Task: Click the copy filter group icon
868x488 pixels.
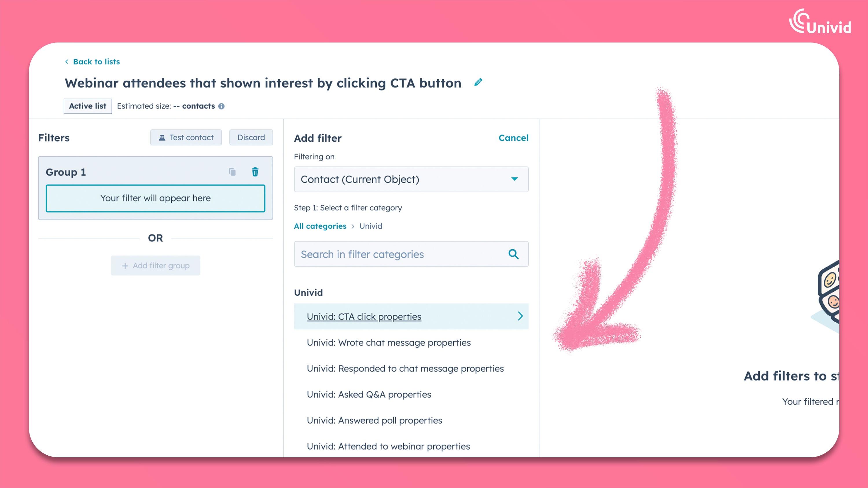Action: click(233, 172)
